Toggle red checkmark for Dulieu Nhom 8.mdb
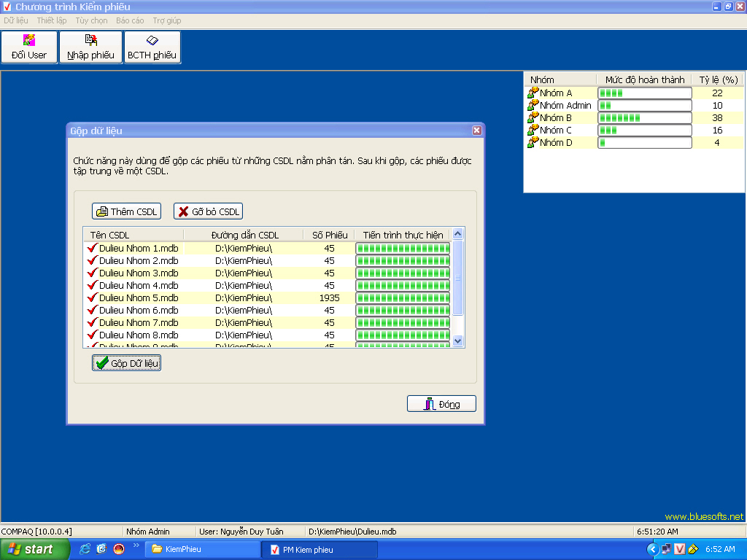The height and width of the screenshot is (560, 747). [92, 335]
